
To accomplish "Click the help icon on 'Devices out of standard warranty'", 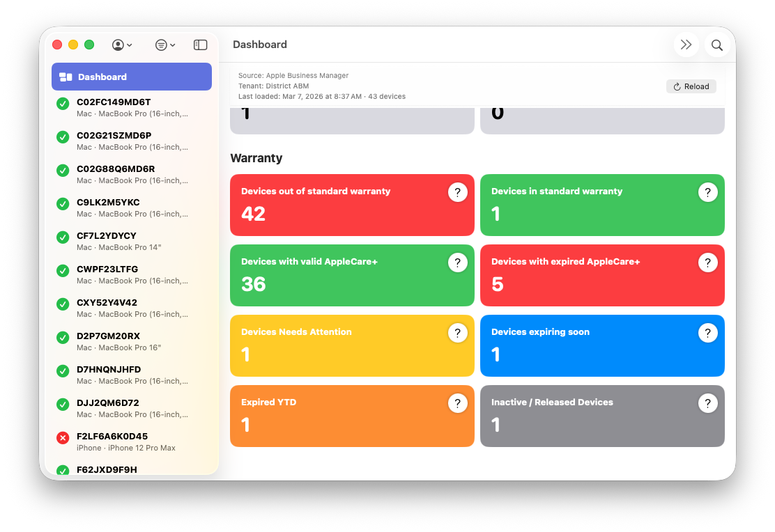I will [x=458, y=191].
